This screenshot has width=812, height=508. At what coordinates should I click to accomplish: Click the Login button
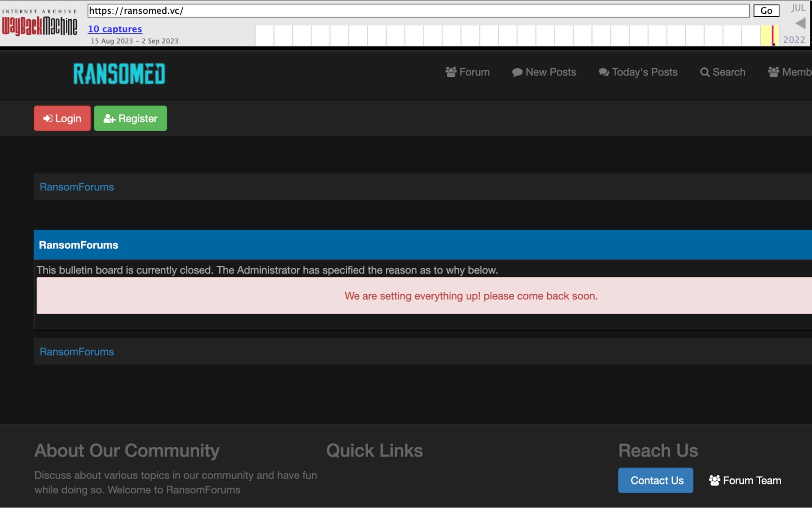(x=62, y=117)
